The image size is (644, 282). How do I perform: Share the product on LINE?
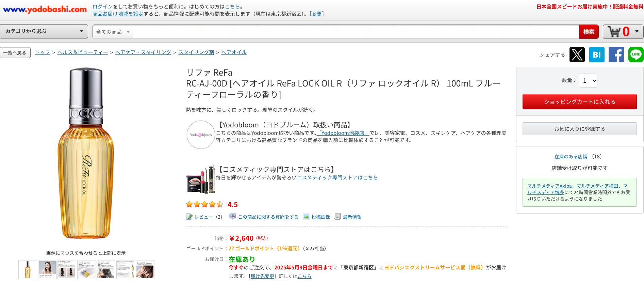[636, 54]
